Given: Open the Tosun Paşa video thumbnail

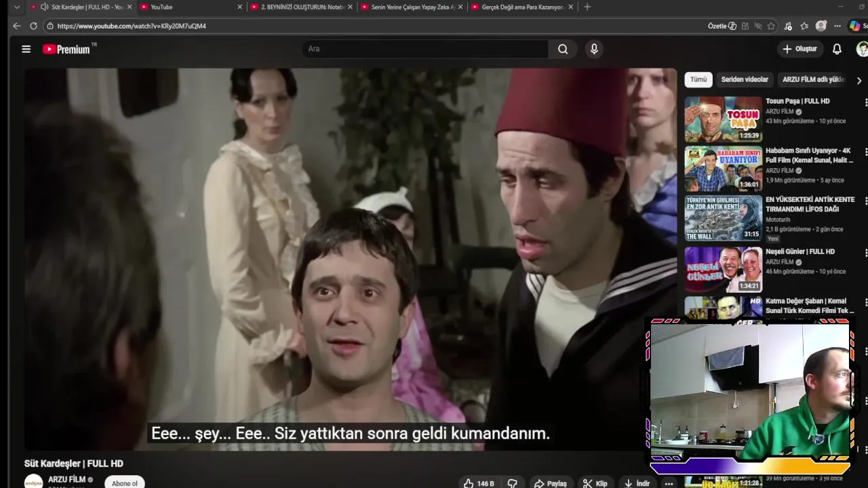Looking at the screenshot, I should (723, 119).
